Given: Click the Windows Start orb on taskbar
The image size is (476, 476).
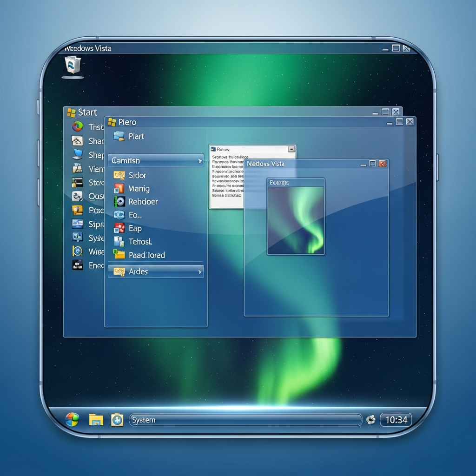Looking at the screenshot, I should click(x=72, y=419).
